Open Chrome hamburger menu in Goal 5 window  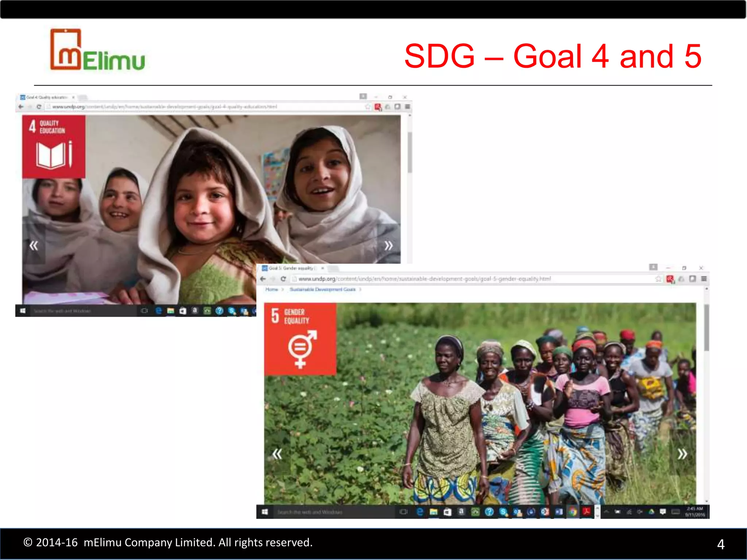(704, 279)
